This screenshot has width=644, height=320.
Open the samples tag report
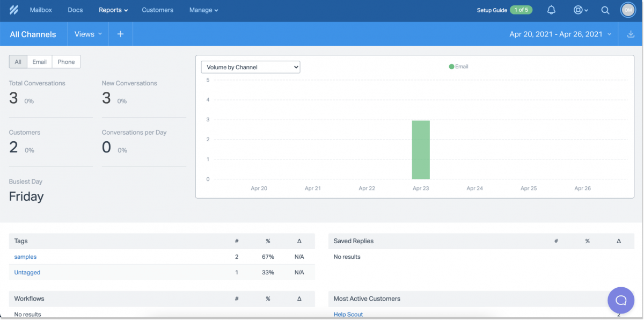(x=25, y=257)
